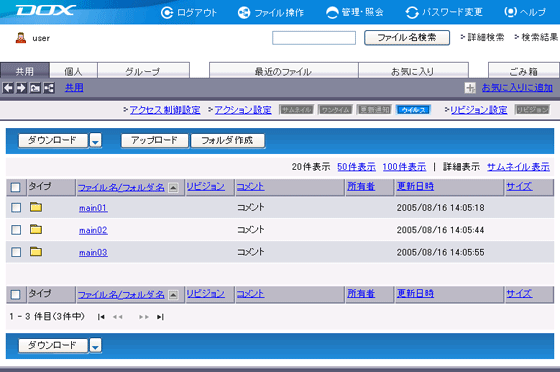560x372 pixels.
Task: Click the main03 folder icon
Action: pos(36,251)
